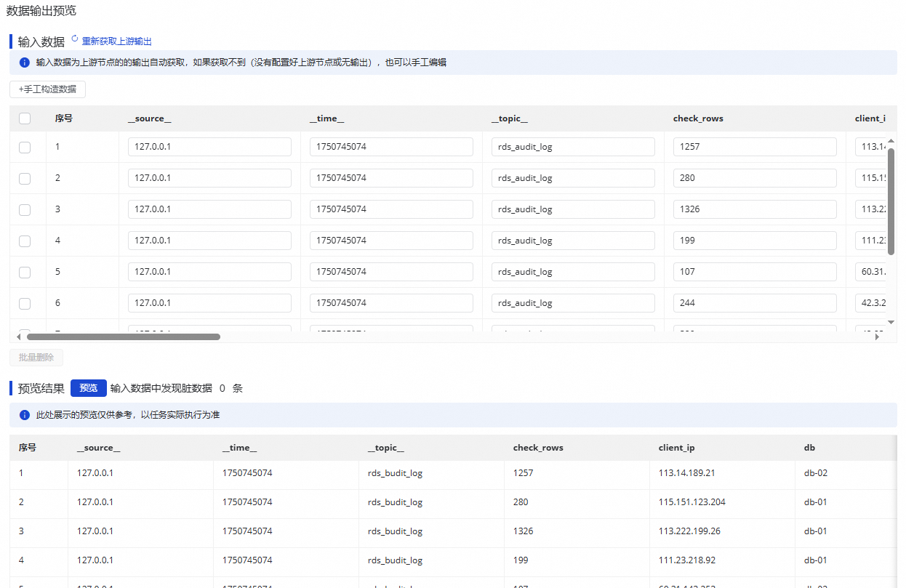Click the __time__ header in input table
Viewport: 906px width, 588px height.
(327, 118)
